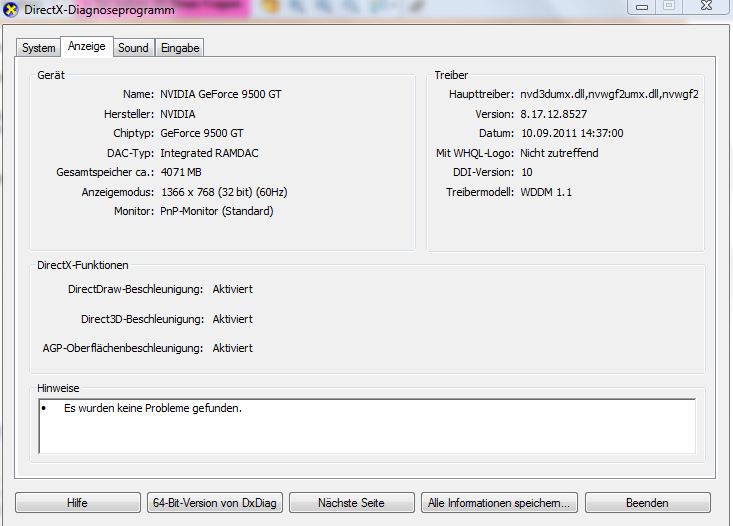Viewport: 733px width, 526px height.
Task: Go to the Eingabe tab
Action: click(x=180, y=48)
